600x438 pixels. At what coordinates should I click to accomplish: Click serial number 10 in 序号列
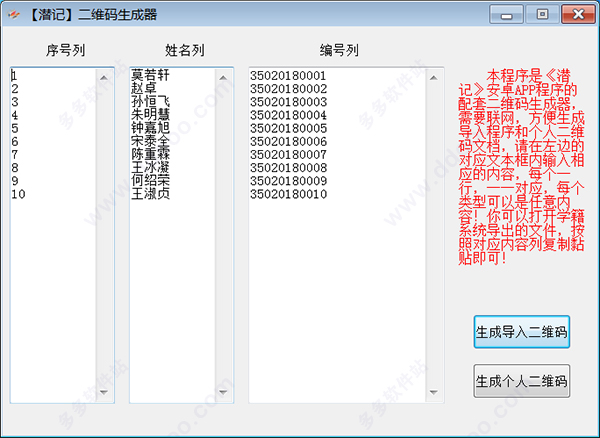coord(18,194)
